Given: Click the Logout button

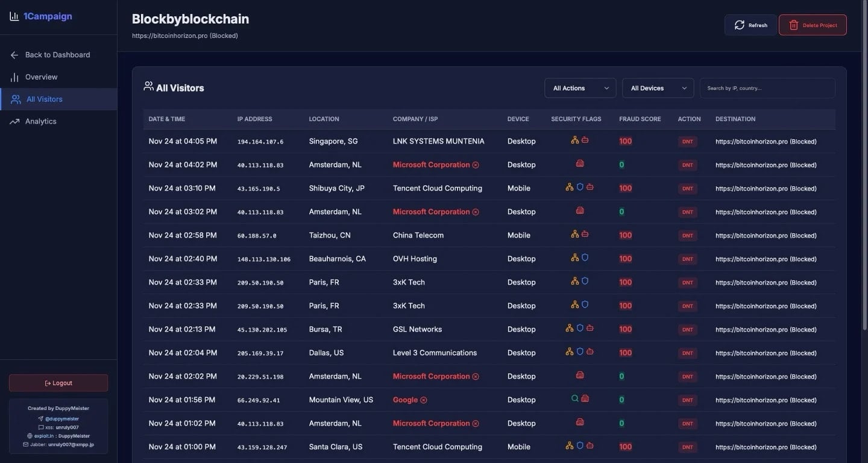Looking at the screenshot, I should [58, 382].
